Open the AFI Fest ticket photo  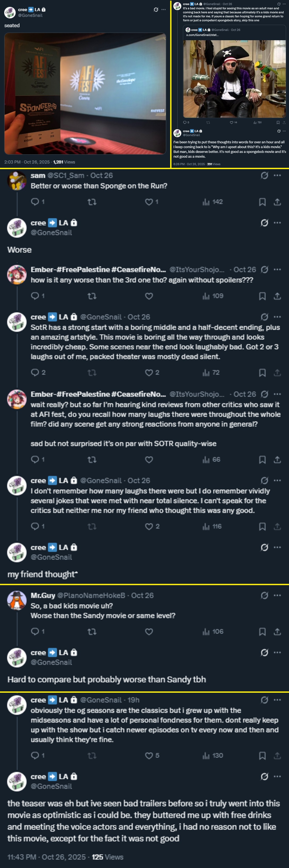(x=85, y=93)
